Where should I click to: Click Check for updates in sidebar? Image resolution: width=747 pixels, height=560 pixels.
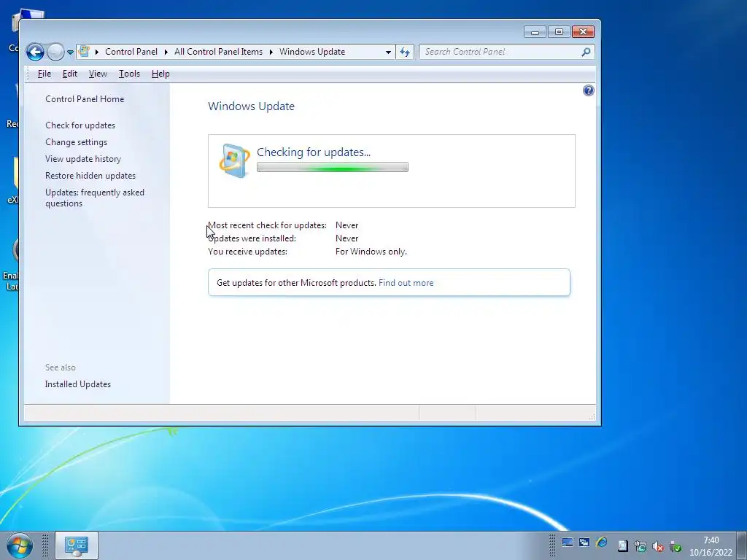click(x=80, y=125)
